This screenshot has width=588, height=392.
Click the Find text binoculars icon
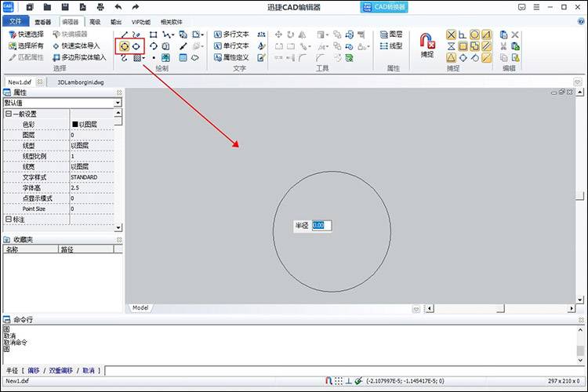[261, 34]
